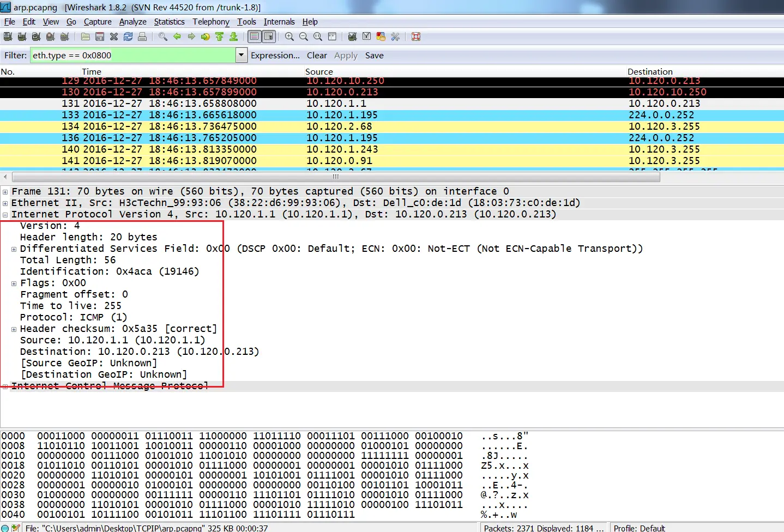Expand the Flags: 0x00 node
Image resolution: width=784 pixels, height=532 pixels.
click(14, 283)
